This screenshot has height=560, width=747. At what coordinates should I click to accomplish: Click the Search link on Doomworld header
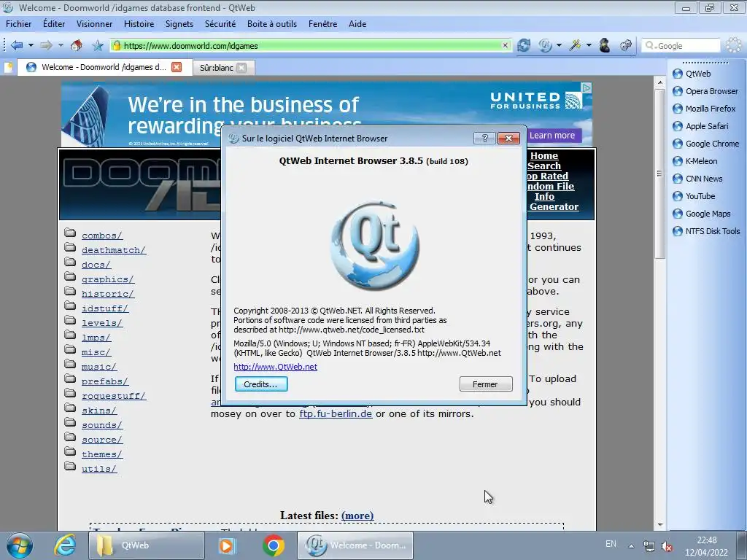coord(544,166)
